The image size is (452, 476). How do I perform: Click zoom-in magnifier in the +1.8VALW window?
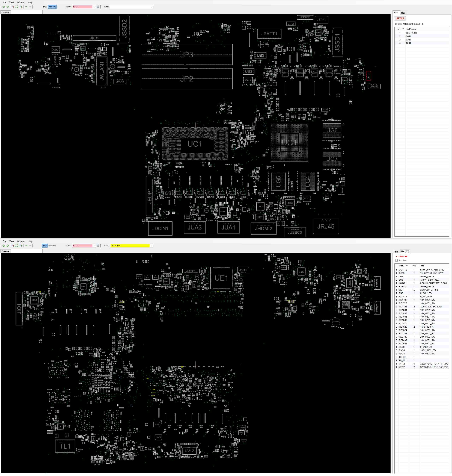(x=21, y=245)
